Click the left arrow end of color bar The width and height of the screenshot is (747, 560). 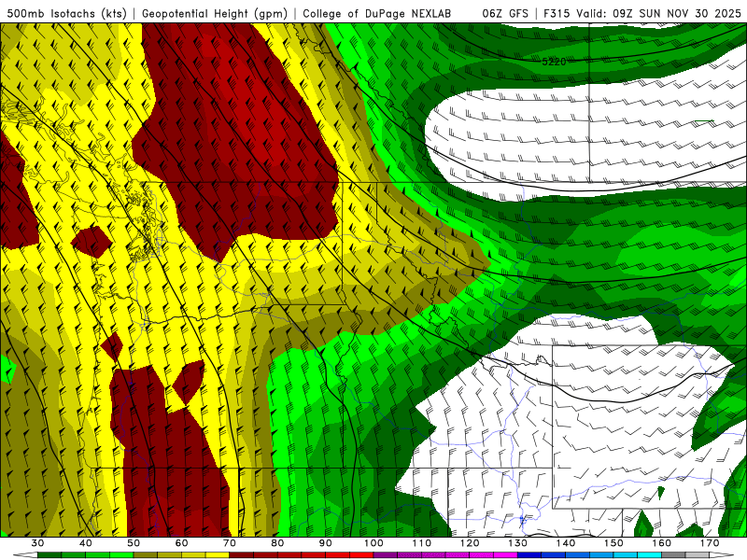[26, 555]
